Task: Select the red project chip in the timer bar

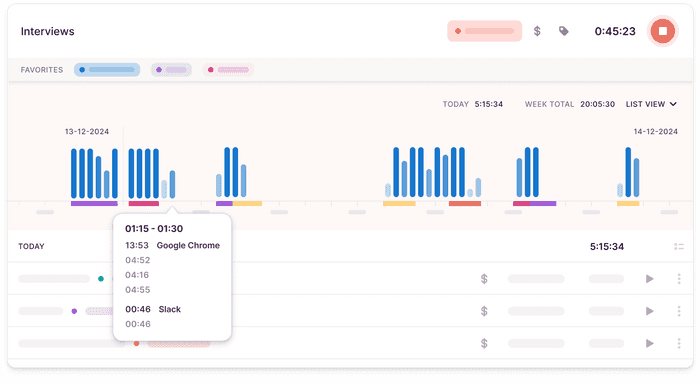Action: tap(484, 31)
